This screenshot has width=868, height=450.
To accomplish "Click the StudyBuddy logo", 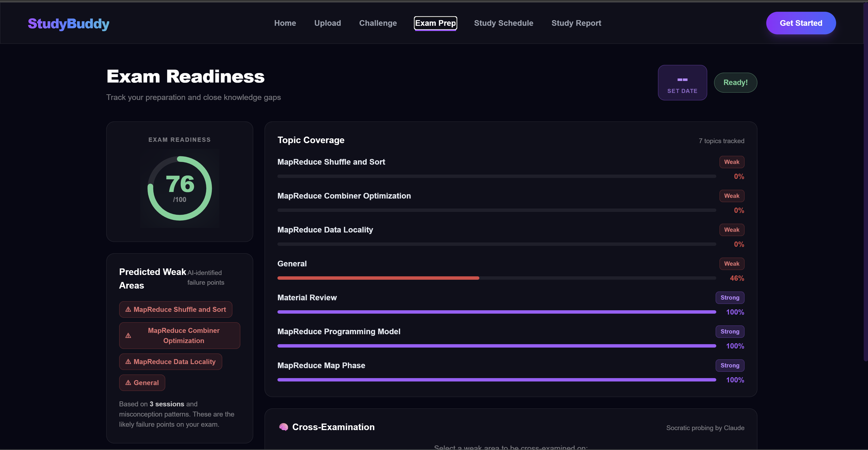I will pyautogui.click(x=69, y=24).
